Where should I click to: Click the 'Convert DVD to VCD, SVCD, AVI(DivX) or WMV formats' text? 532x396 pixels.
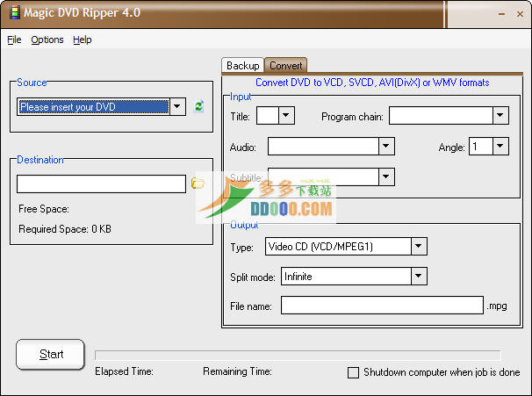pos(372,83)
